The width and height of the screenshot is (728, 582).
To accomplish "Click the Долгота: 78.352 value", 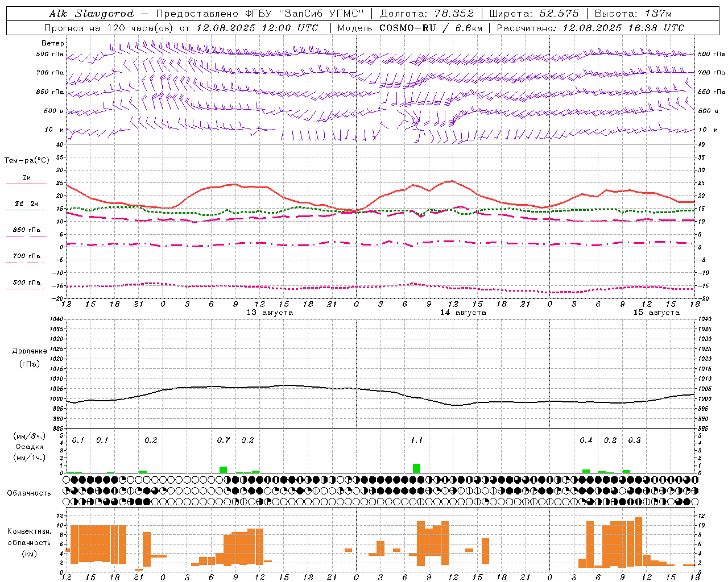I will point(427,14).
